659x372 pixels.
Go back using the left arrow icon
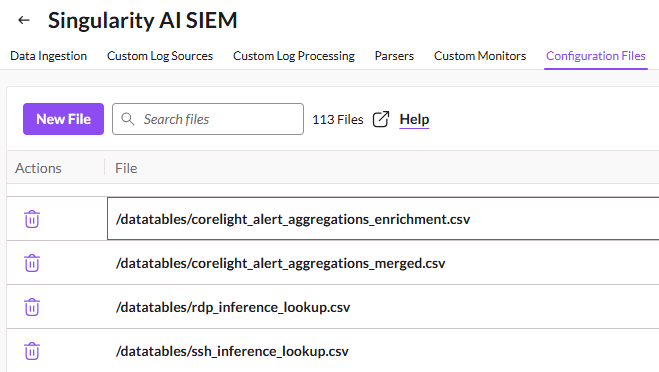coord(24,20)
